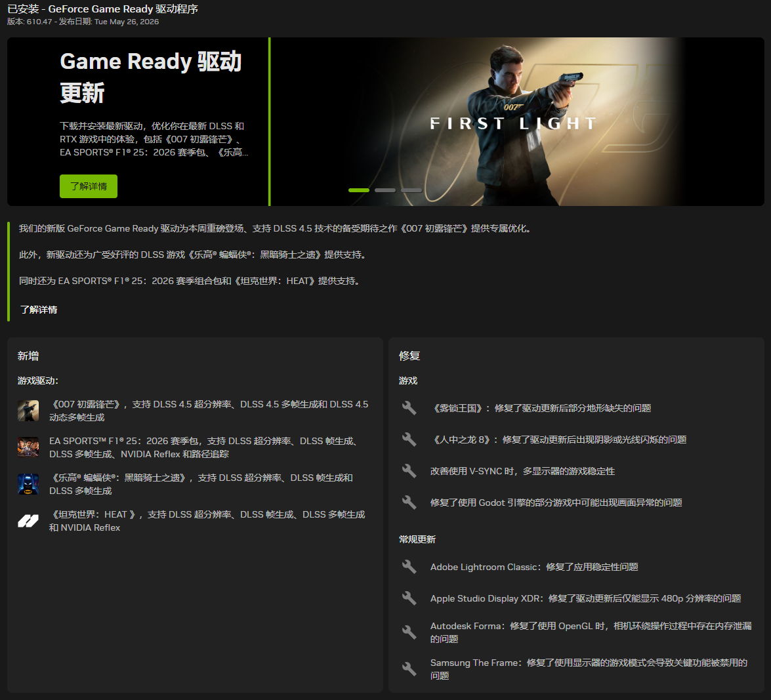
Task: Select the 《坦克世界：HEAT》 entry text
Action: click(207, 521)
